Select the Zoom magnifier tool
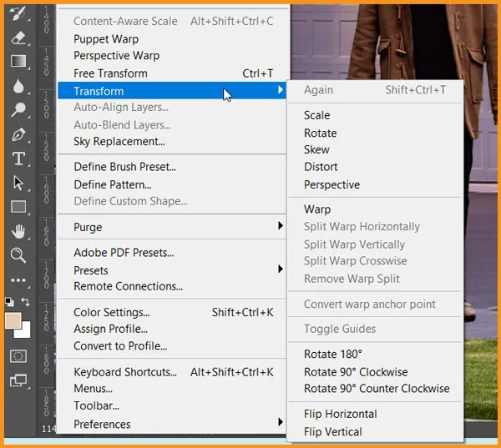The image size is (501, 448). point(18,255)
